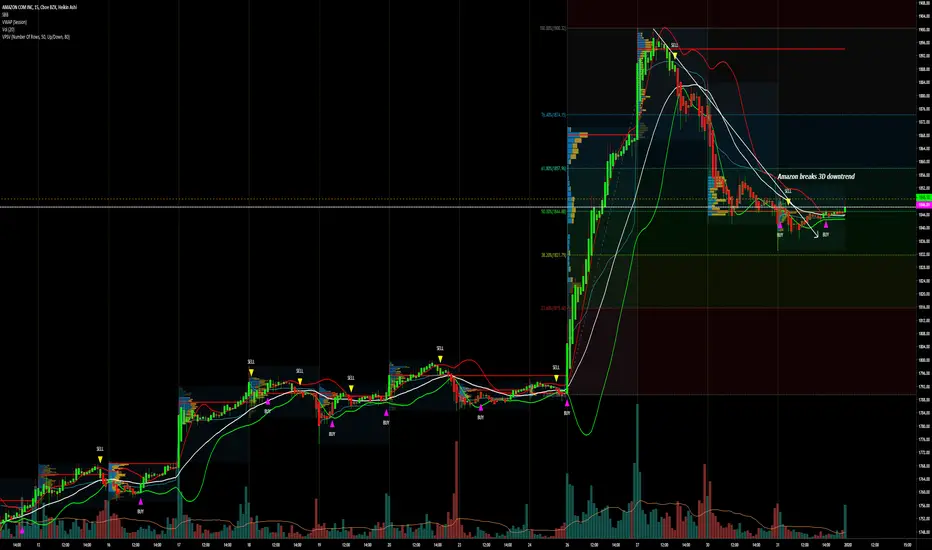Select the 'Amazon breaks 3D downtrend' text annotation

coord(816,177)
